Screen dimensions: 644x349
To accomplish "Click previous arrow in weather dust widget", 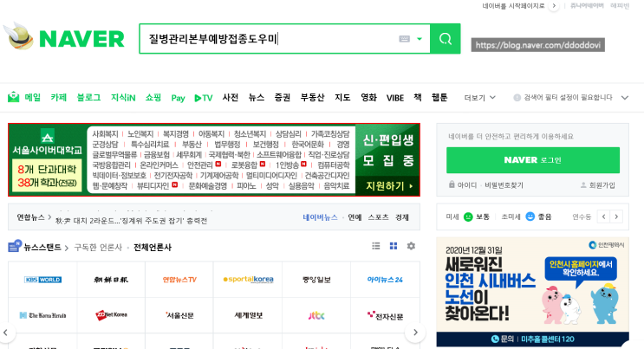I will click(603, 217).
